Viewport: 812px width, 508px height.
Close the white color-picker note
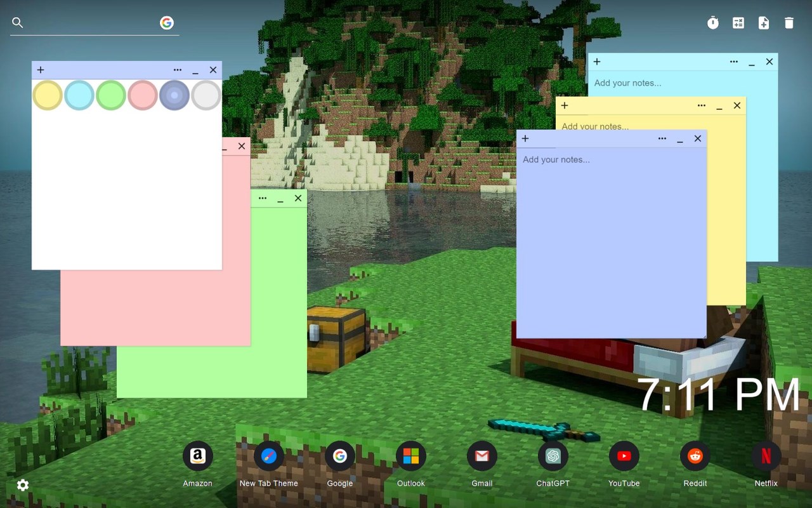click(x=213, y=70)
